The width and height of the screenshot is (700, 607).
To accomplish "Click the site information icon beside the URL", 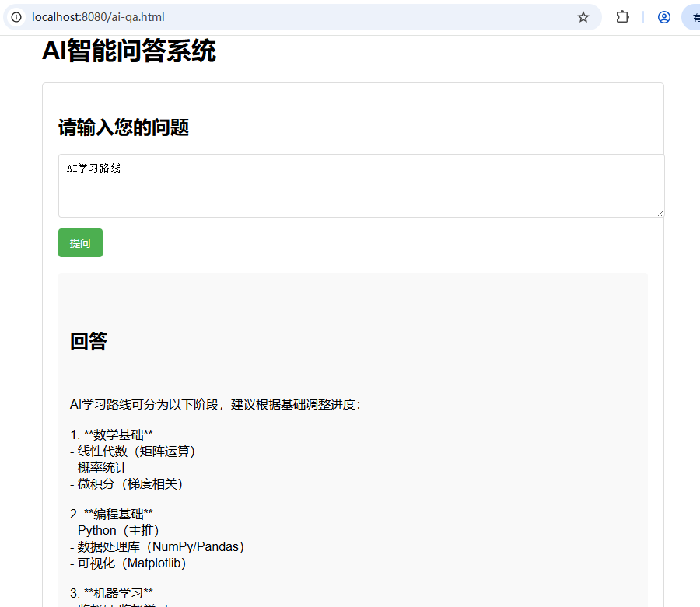I will [16, 17].
